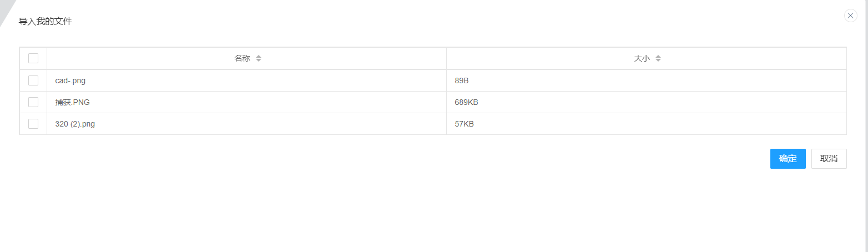The width and height of the screenshot is (868, 252).
Task: Click the 大小 column header label
Action: point(642,58)
